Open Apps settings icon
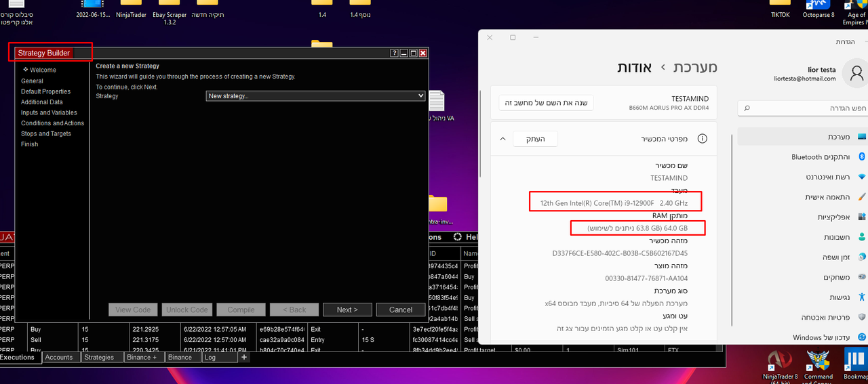This screenshot has width=868, height=384. coord(862,217)
